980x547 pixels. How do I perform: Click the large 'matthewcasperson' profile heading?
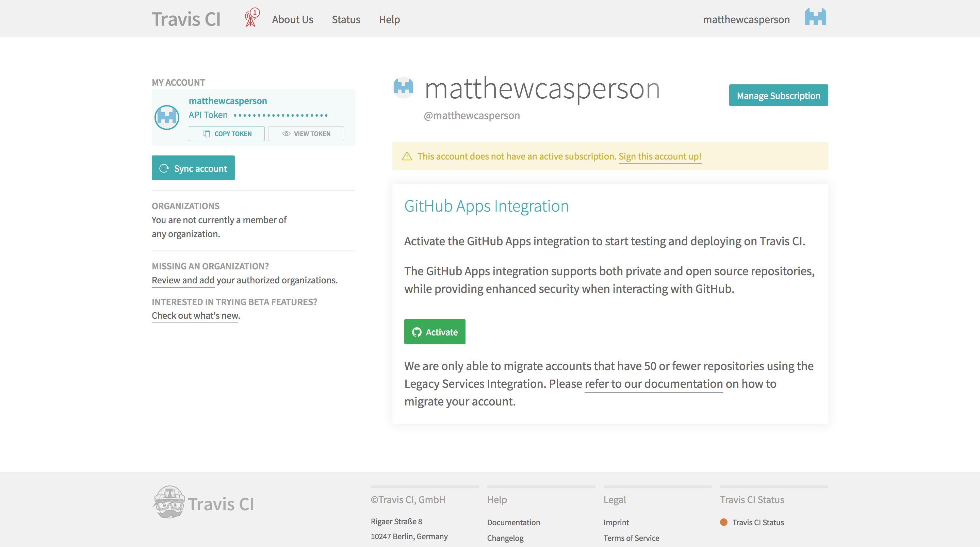pos(542,89)
